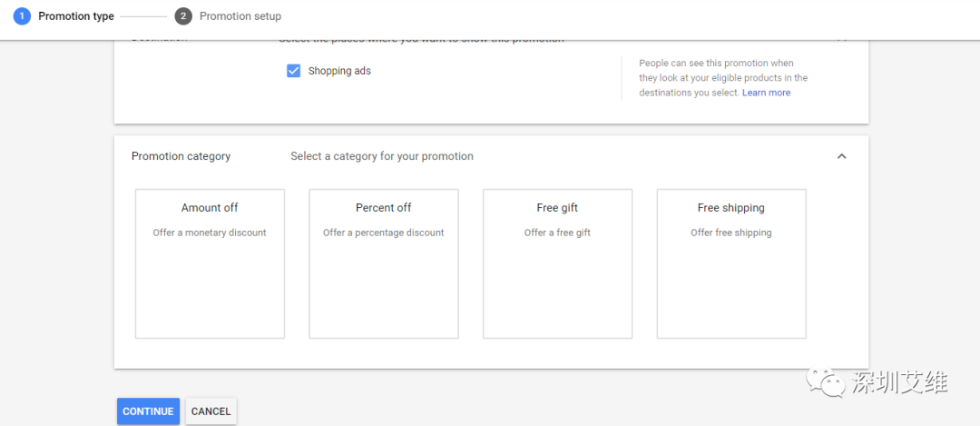Select the Amount off category card
This screenshot has height=426, width=980.
210,263
